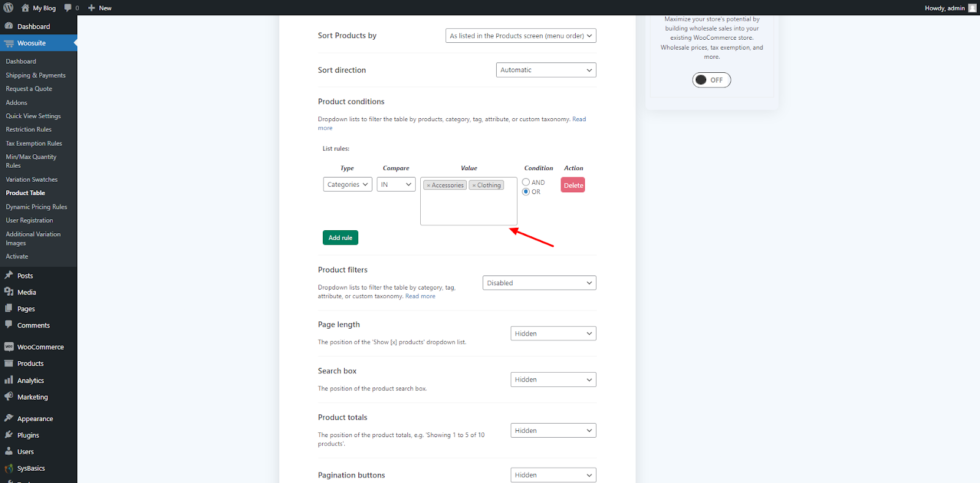This screenshot has height=483, width=980.
Task: Click the Woosuite menu icon
Action: 9,43
